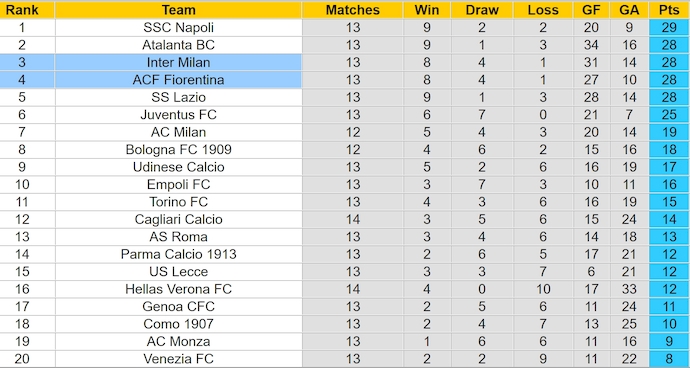The width and height of the screenshot is (690, 368).
Task: Select Venezia FC at rank 20
Action: (x=178, y=359)
